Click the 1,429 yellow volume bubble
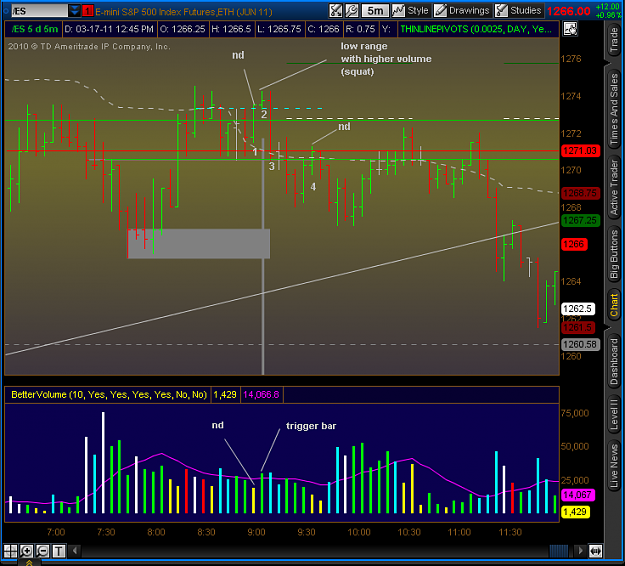 pyautogui.click(x=575, y=512)
